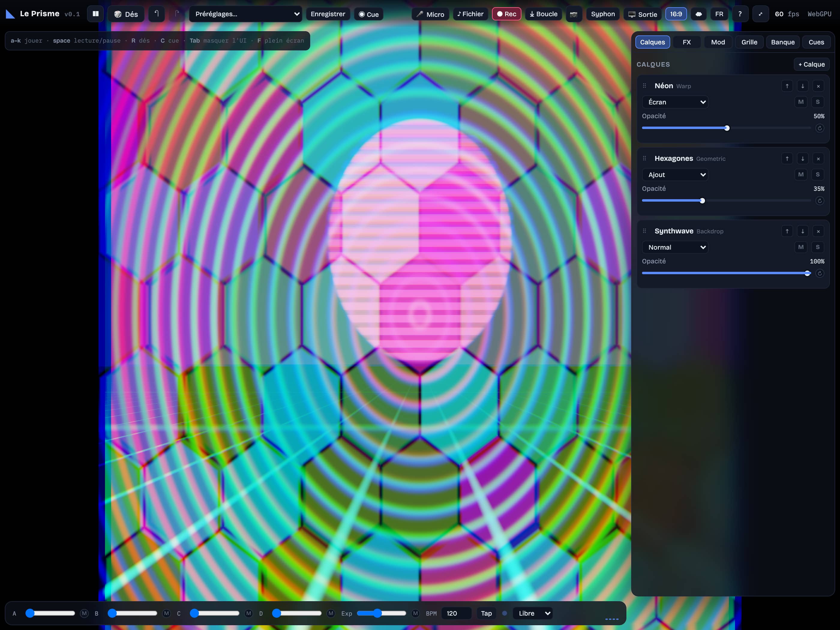Tap the tempo with Tap button
840x630 pixels.
[486, 613]
